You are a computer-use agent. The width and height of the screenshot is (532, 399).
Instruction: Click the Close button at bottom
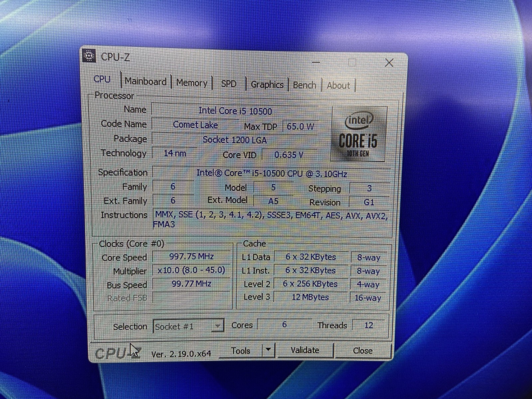[x=363, y=351]
